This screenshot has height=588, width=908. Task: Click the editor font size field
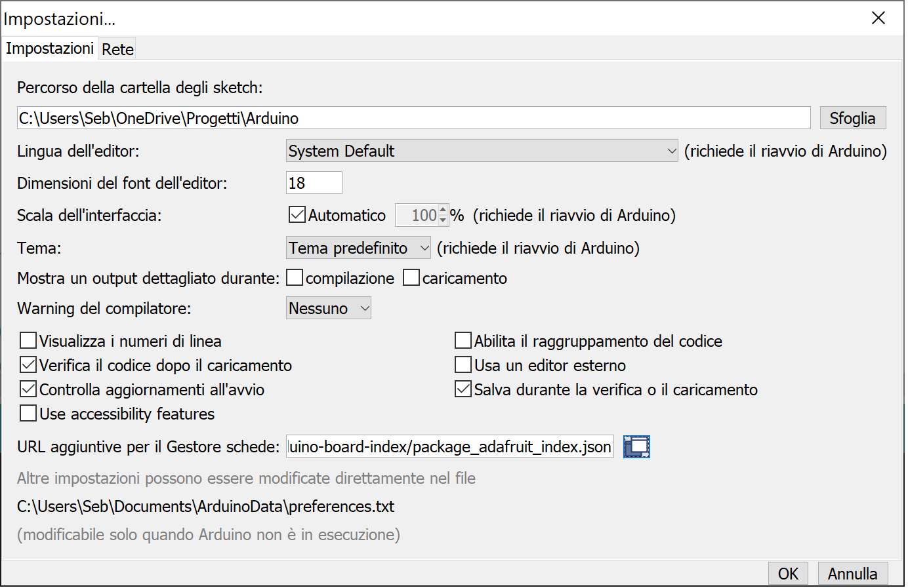click(x=314, y=183)
